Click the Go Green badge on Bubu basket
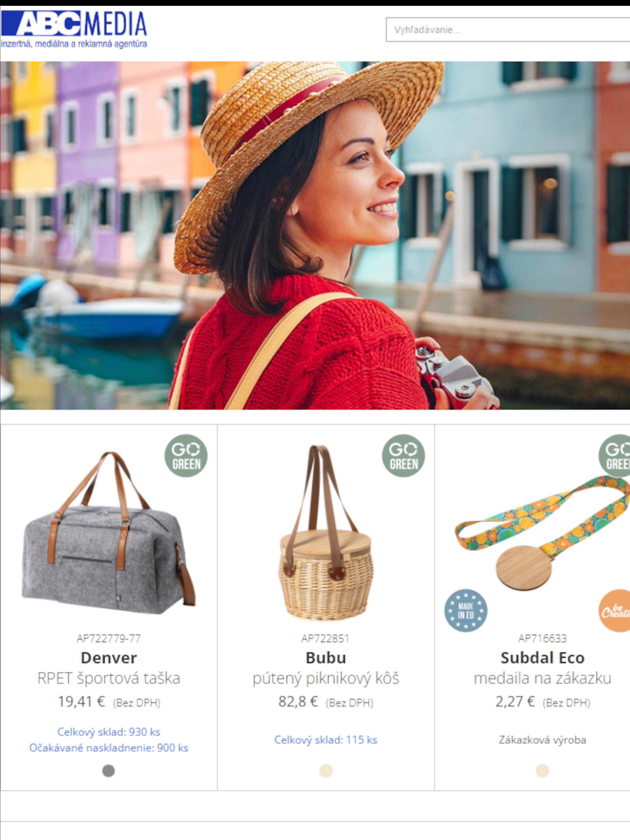 click(x=403, y=456)
